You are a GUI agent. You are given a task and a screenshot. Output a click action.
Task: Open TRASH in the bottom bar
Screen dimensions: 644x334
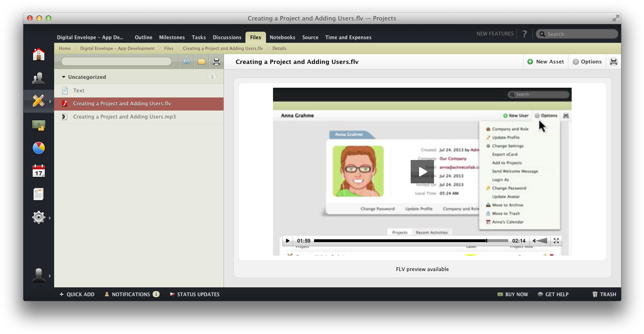(x=604, y=294)
